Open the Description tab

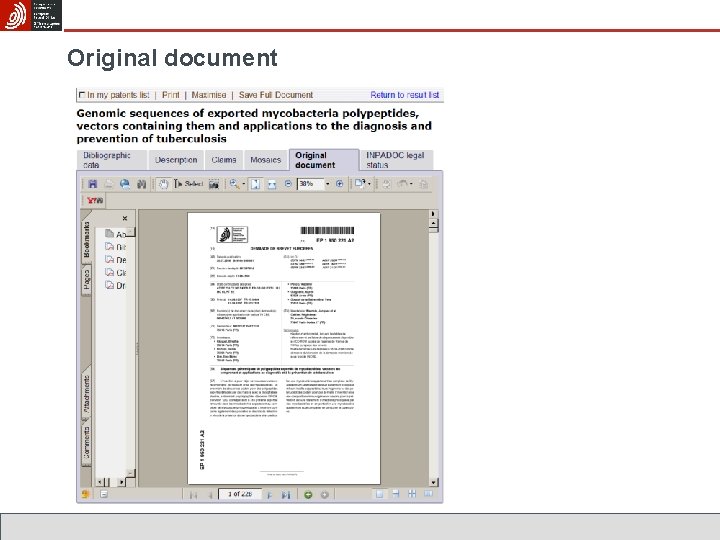point(176,160)
